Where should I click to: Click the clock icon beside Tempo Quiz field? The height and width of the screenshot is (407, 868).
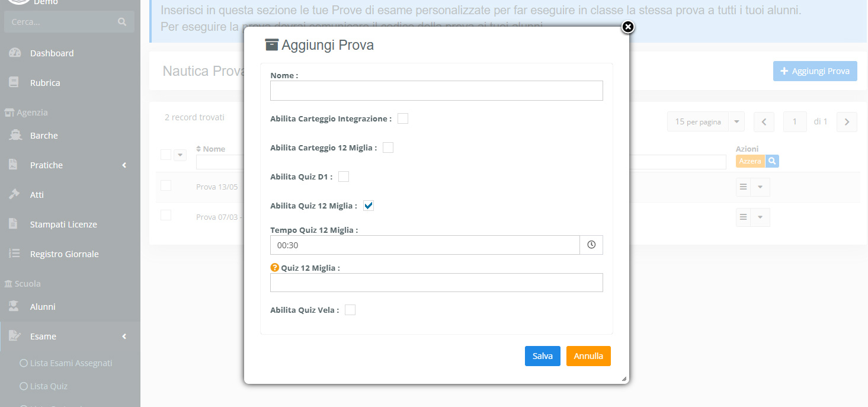pyautogui.click(x=591, y=245)
